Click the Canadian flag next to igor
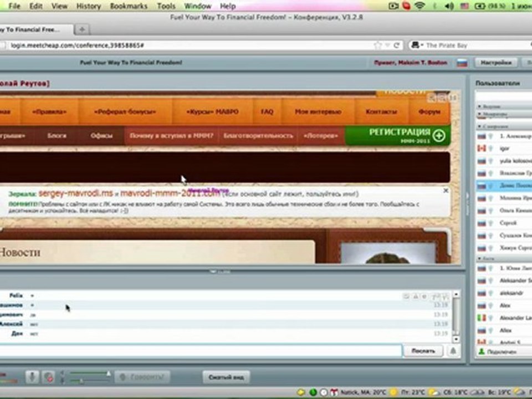Image resolution: width=532 pixels, height=399 pixels. click(x=482, y=149)
